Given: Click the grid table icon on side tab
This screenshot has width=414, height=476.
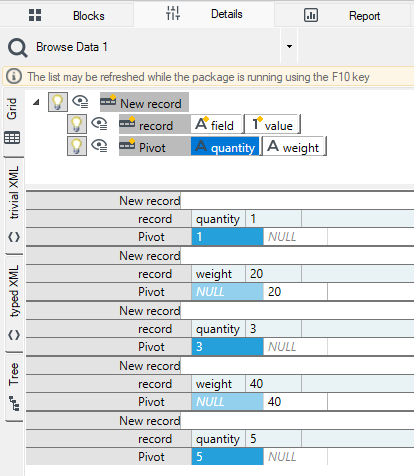Looking at the screenshot, I should tap(12, 137).
